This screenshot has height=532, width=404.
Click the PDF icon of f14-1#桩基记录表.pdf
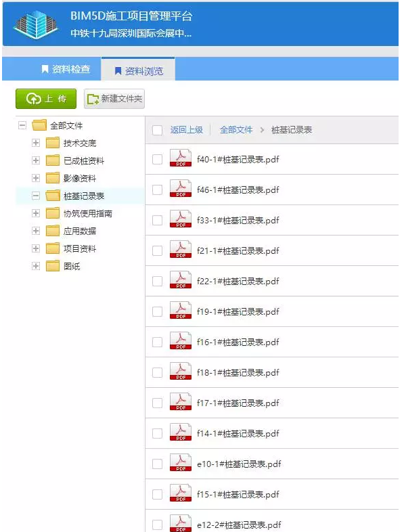click(x=181, y=432)
